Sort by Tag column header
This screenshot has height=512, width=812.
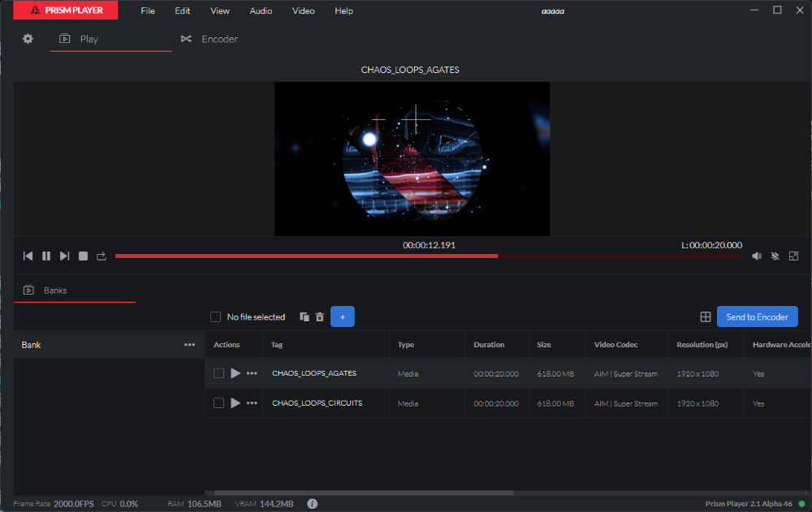(277, 345)
